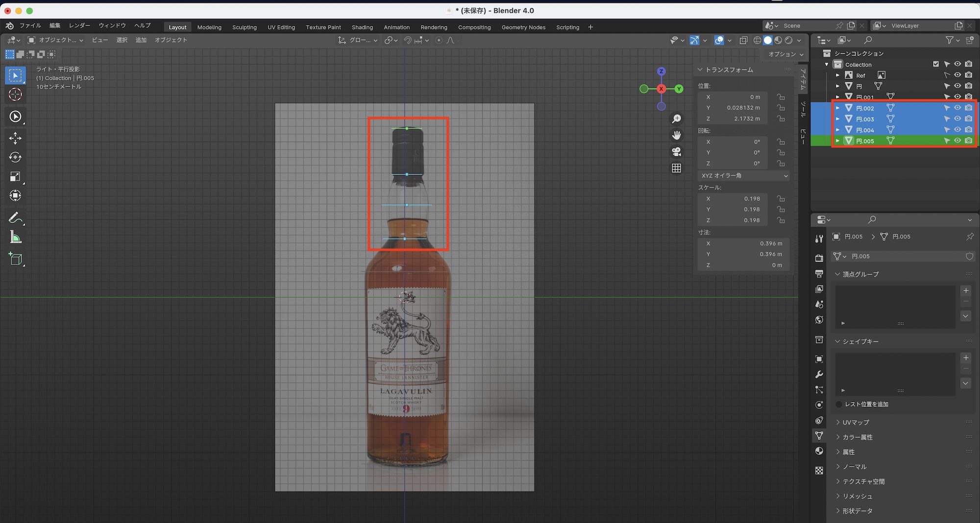
Task: Hide 円.005 using its eye icon
Action: point(957,141)
